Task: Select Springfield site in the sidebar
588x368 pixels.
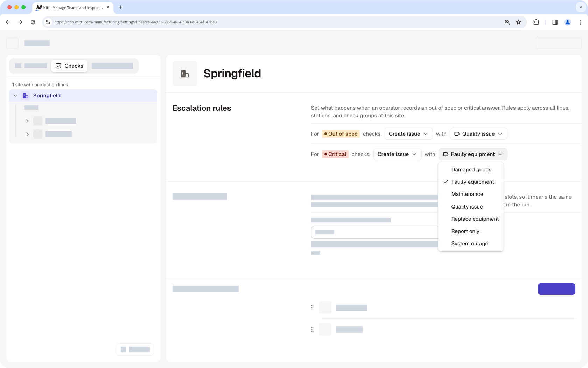Action: point(83,96)
